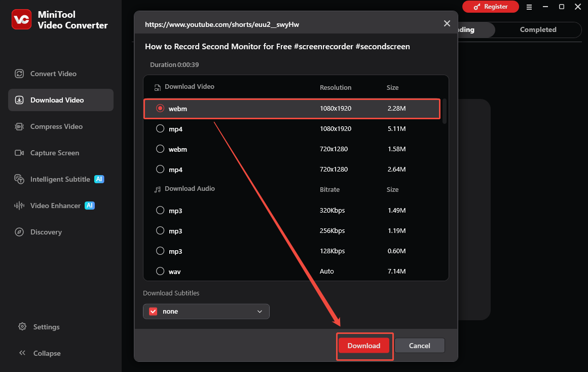
Task: Open Settings from the sidebar
Action: click(46, 327)
